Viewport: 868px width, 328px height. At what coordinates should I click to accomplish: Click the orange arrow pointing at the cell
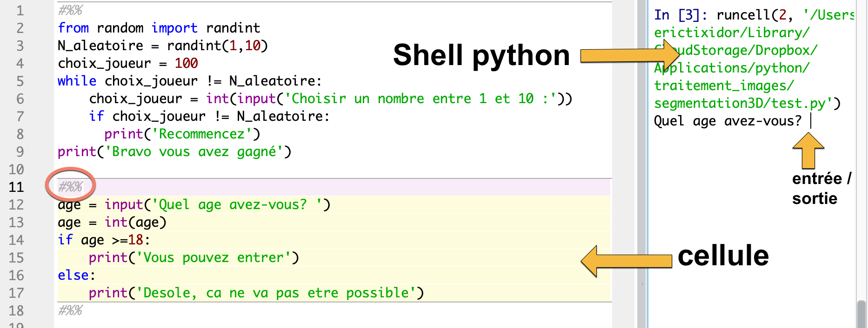[627, 261]
